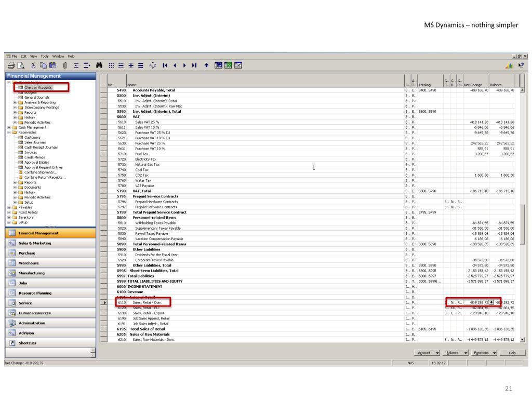Image resolution: width=532 pixels, height=399 pixels.
Task: Expand the Payables folder
Action: coord(9,207)
